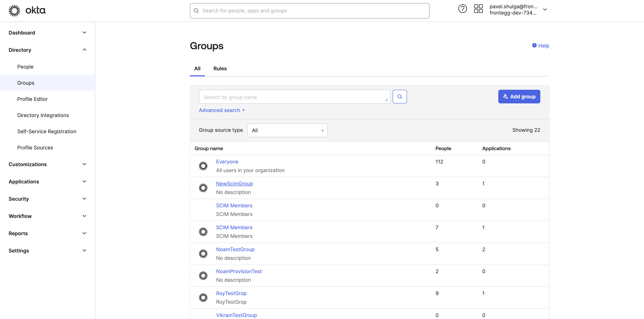The height and width of the screenshot is (319, 644).
Task: Click the RoyTestGrop row's group icon
Action: [203, 297]
